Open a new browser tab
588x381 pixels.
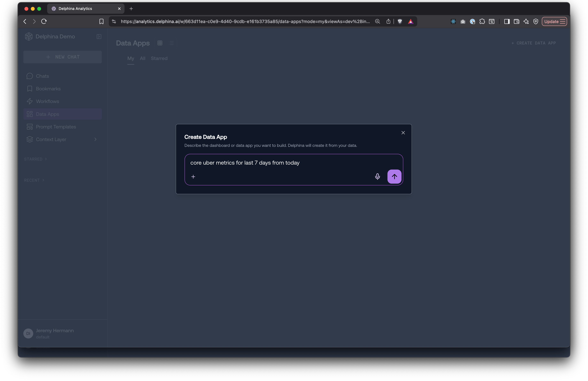(x=131, y=9)
